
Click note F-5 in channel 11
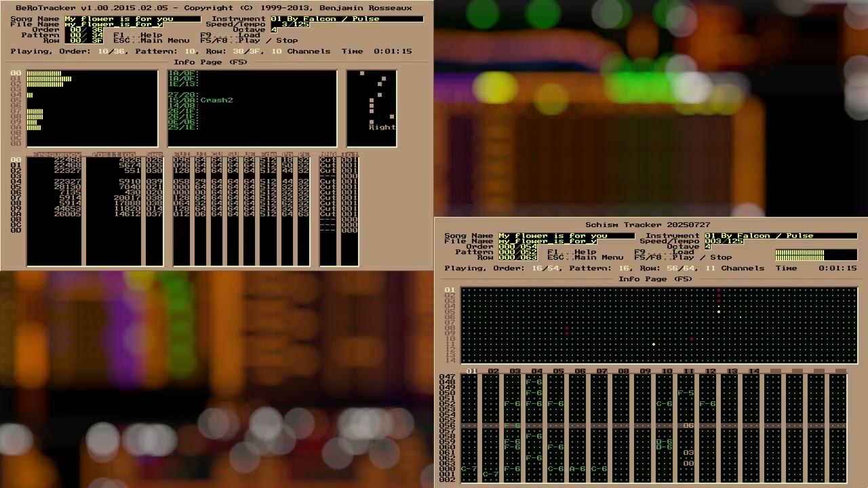(686, 393)
